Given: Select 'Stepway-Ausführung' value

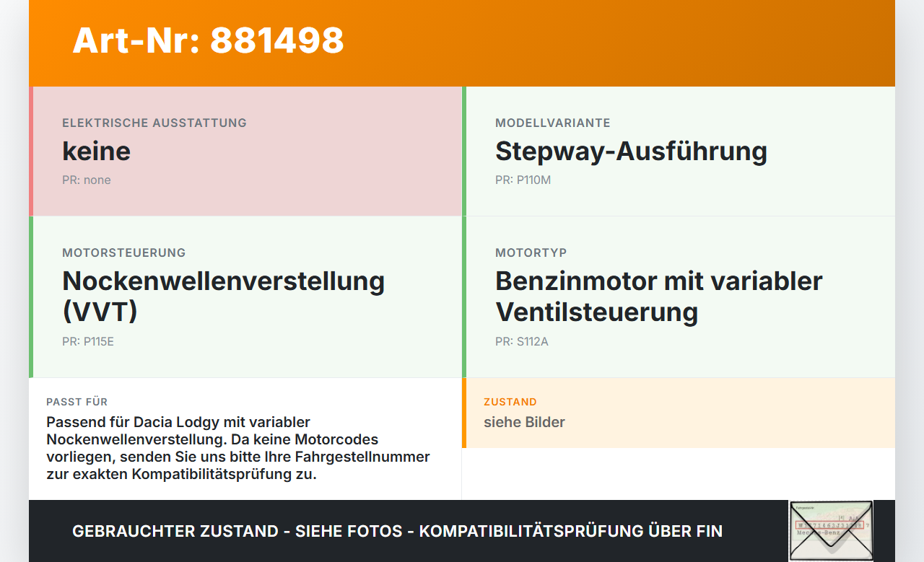Looking at the screenshot, I should 631,152.
